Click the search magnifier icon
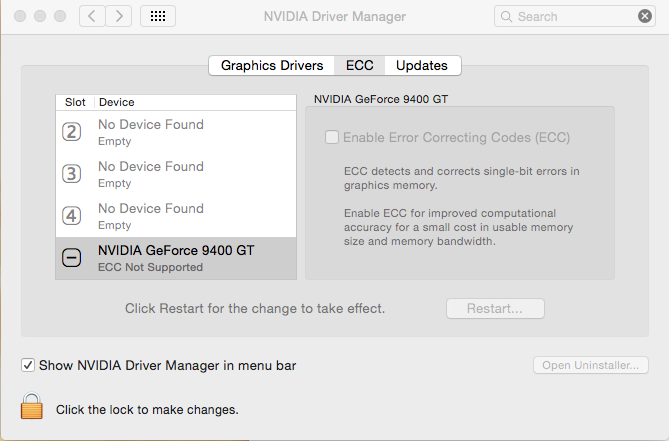The width and height of the screenshot is (669, 441). (x=506, y=17)
